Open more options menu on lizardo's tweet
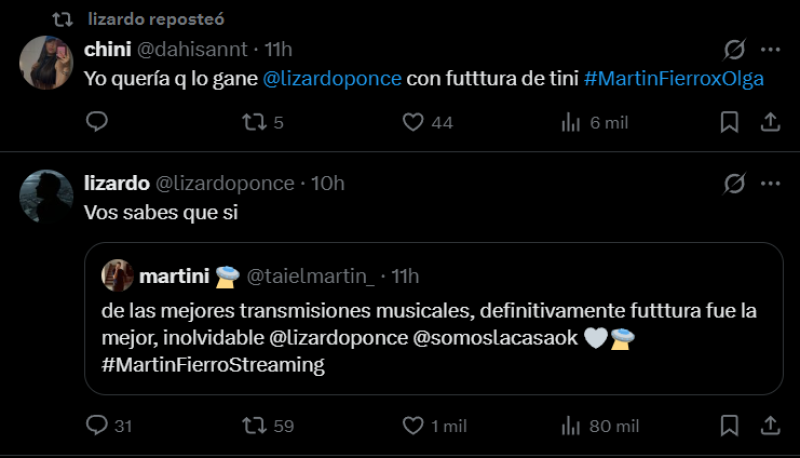800x458 pixels. click(x=770, y=183)
